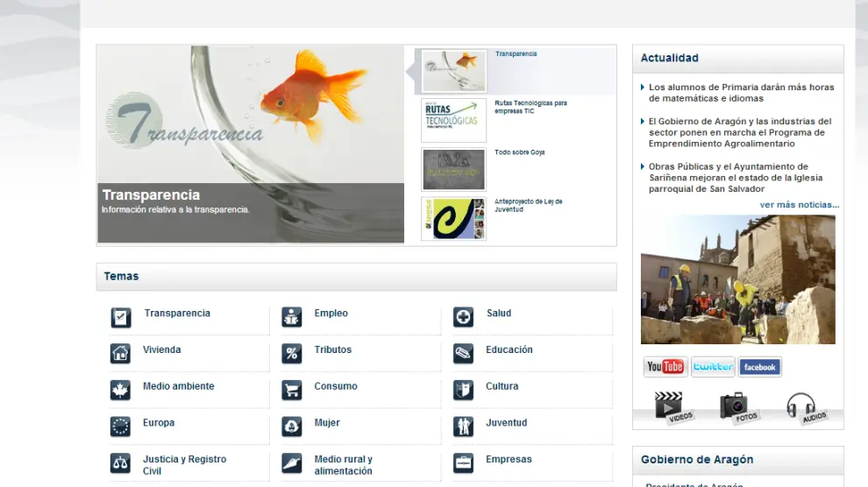Click the YouTube icon button

tap(665, 367)
